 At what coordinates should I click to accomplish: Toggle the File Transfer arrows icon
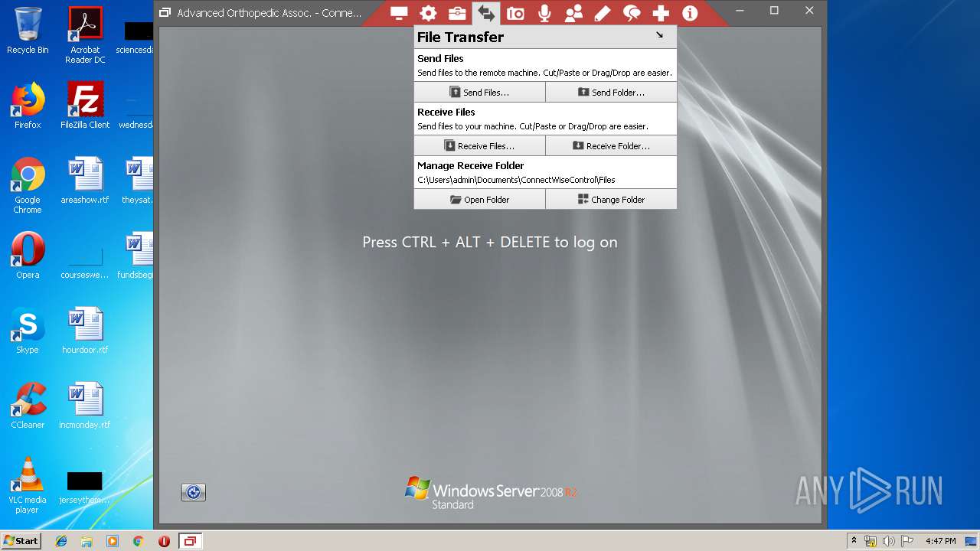pos(486,13)
